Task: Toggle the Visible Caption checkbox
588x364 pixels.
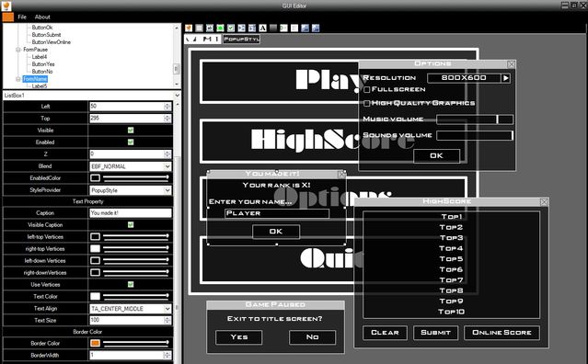Action: 131,224
